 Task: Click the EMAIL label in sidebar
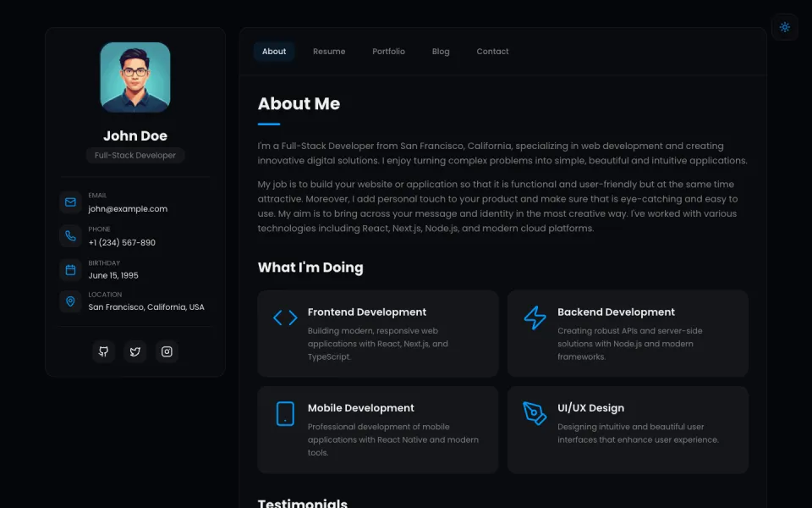[x=97, y=196]
